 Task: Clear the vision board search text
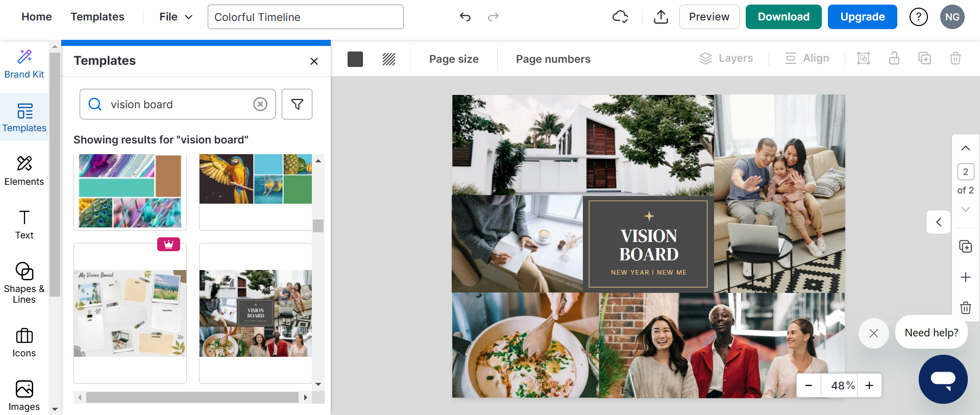coord(260,104)
